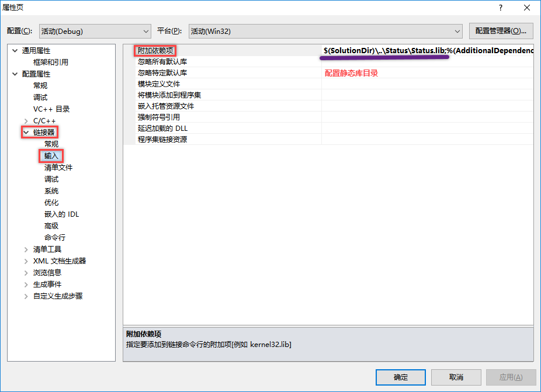Expand the 清单工具 node
This screenshot has width=541, height=392.
point(26,249)
